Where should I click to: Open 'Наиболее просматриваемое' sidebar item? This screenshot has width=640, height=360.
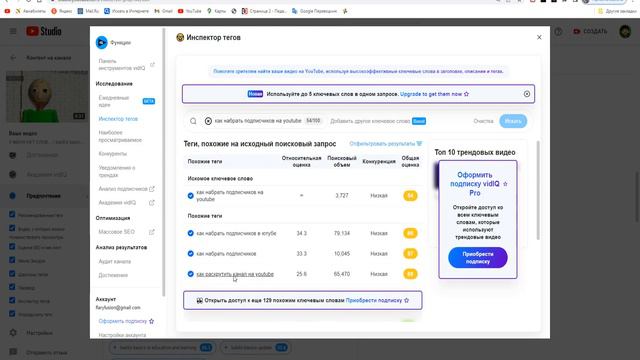click(x=120, y=136)
